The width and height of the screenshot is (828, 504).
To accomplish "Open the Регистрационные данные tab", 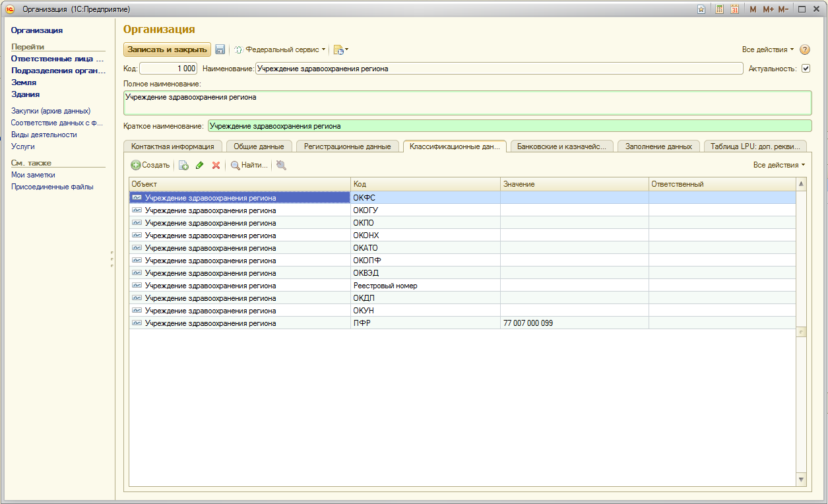I will coord(347,146).
